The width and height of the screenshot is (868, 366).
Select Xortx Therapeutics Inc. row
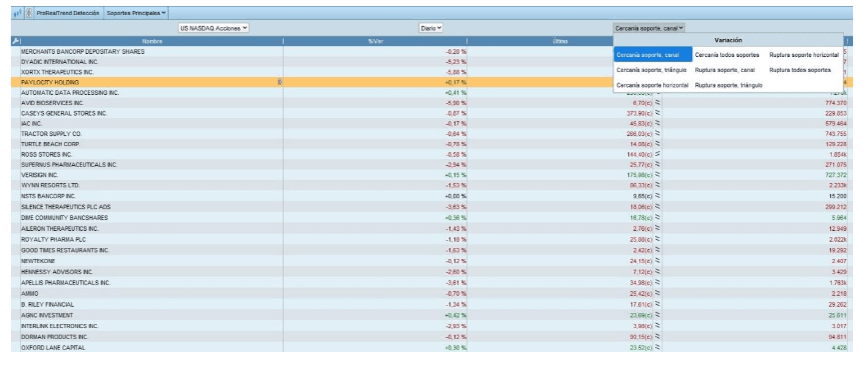pos(432,72)
